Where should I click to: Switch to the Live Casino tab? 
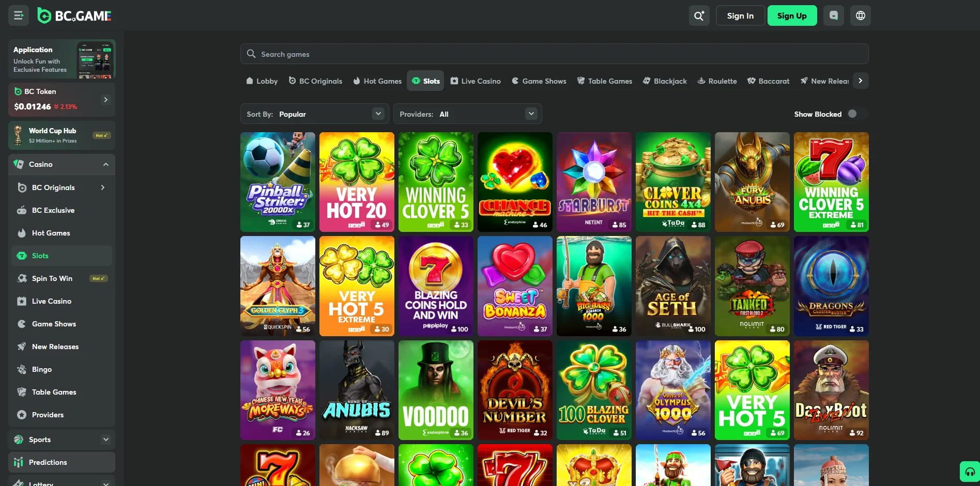pos(475,81)
